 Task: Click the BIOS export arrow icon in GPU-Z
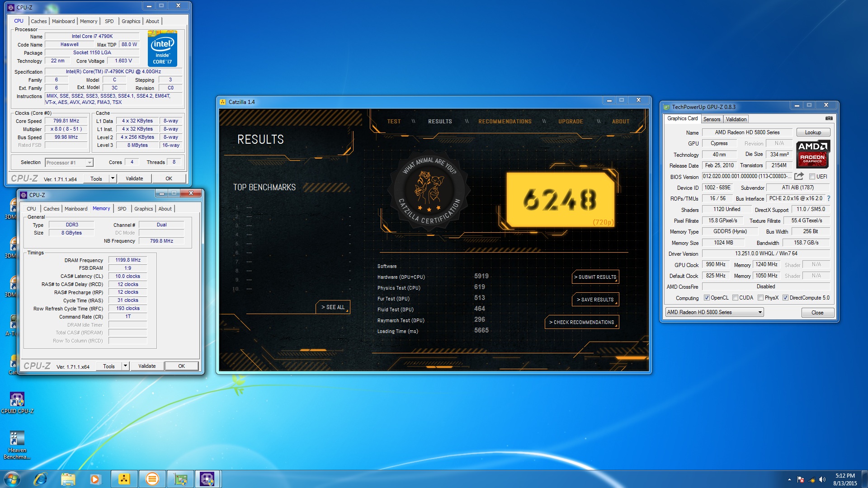pos(799,176)
